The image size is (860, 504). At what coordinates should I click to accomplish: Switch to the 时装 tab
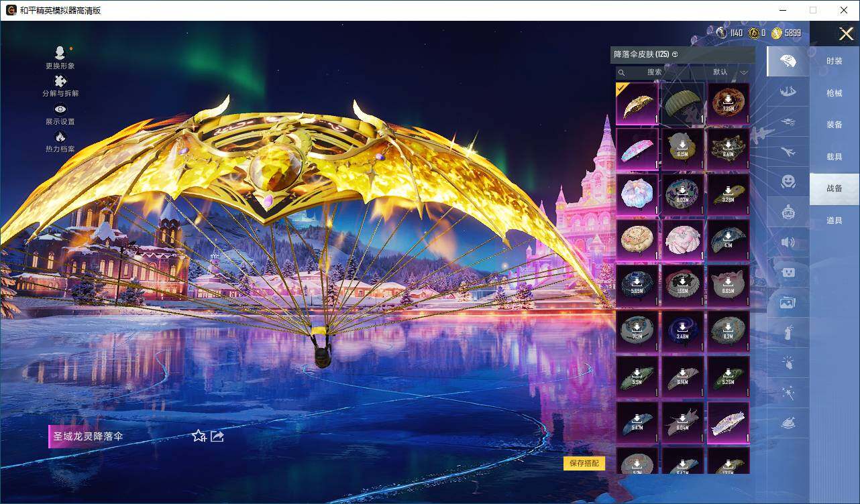pyautogui.click(x=835, y=61)
